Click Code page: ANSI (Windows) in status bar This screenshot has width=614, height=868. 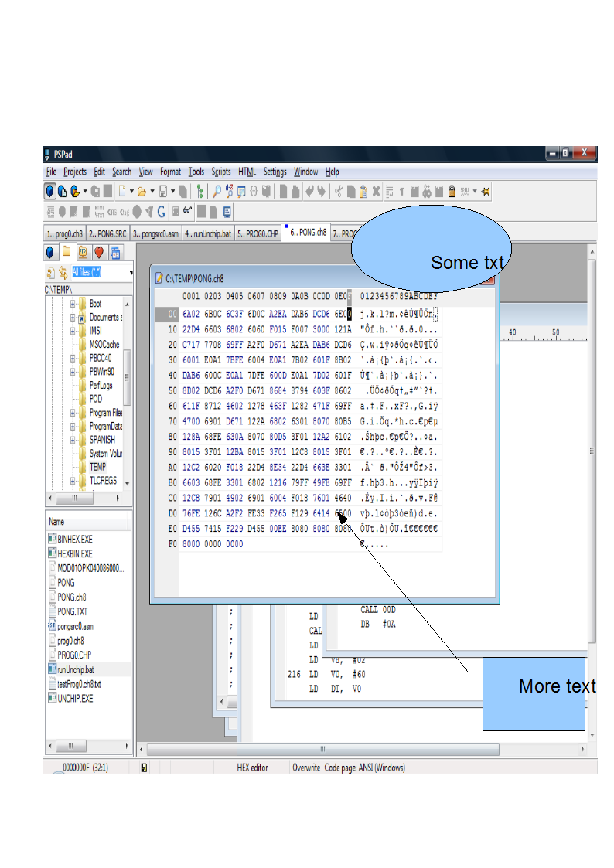pos(364,768)
